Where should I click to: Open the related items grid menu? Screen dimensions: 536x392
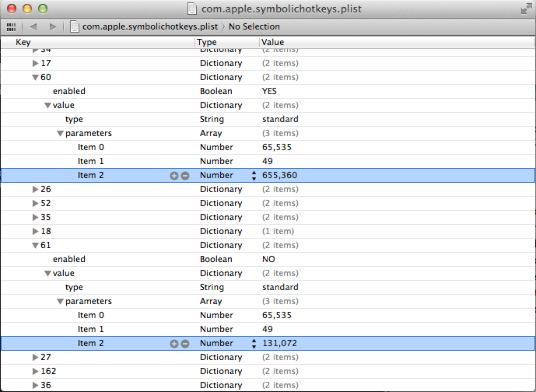12,26
